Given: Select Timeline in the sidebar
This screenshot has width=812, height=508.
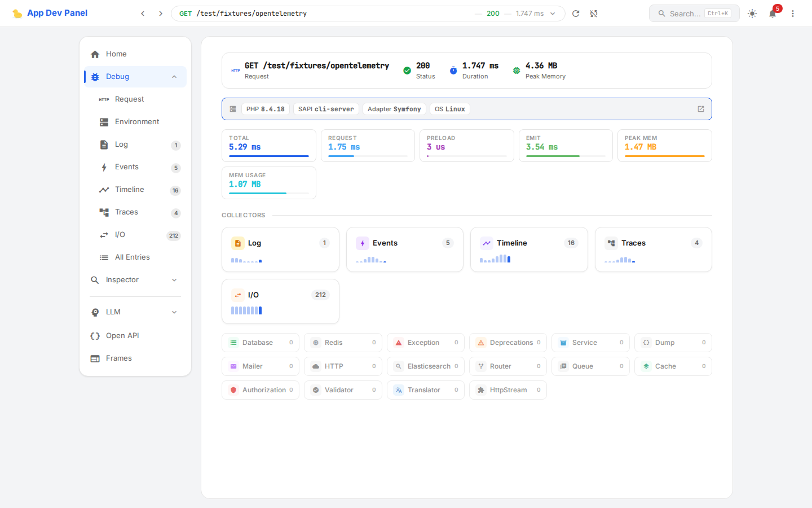Looking at the screenshot, I should coord(130,190).
